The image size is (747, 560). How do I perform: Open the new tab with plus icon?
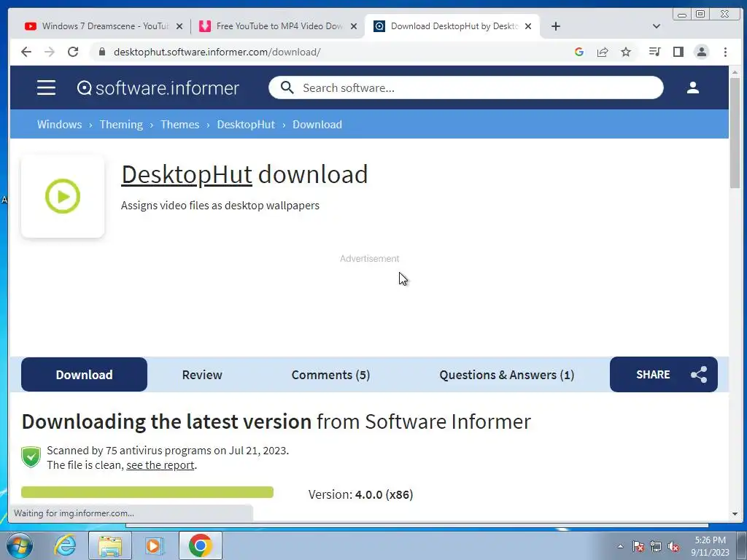555,26
